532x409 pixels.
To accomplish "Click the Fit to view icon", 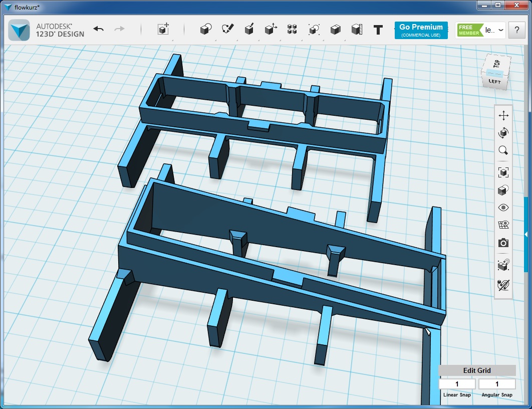I will point(503,172).
